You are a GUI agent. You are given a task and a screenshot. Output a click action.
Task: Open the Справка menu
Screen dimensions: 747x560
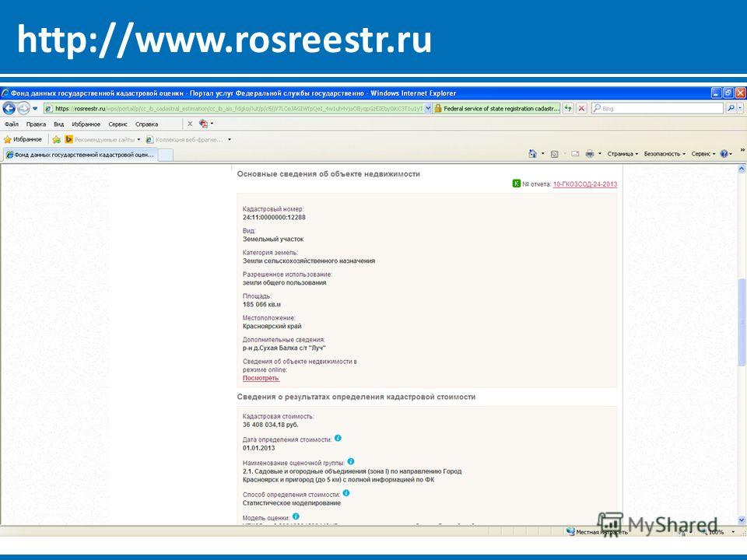[x=146, y=124]
